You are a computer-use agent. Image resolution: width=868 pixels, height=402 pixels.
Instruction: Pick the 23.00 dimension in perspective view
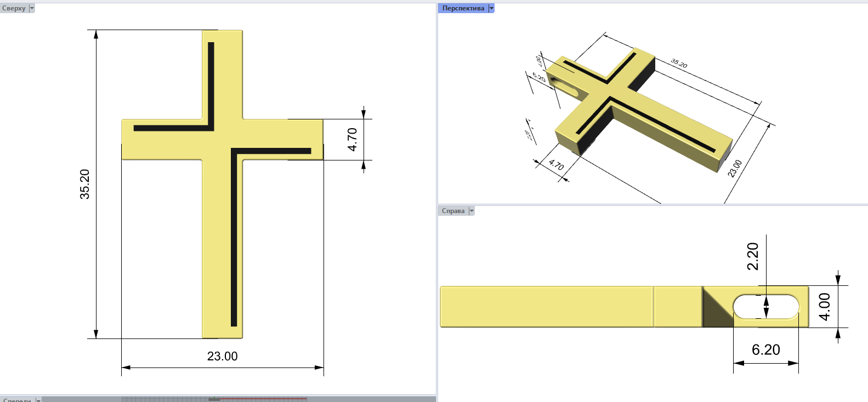pos(735,168)
